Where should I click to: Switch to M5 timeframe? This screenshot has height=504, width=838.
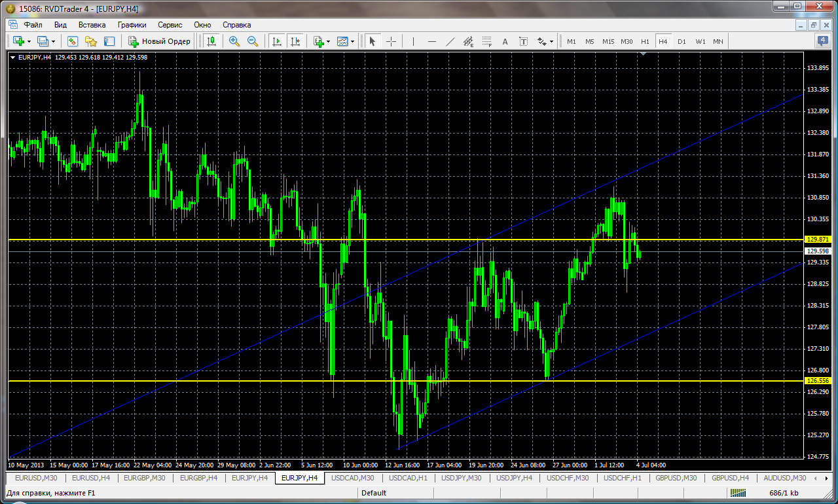click(590, 41)
